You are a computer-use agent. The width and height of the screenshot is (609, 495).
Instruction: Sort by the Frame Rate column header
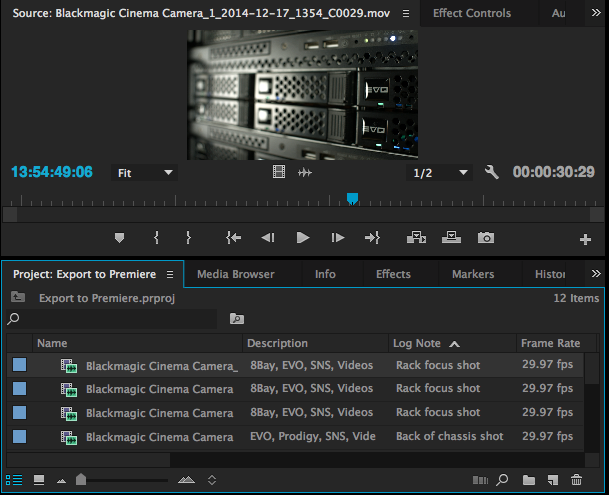tap(556, 343)
